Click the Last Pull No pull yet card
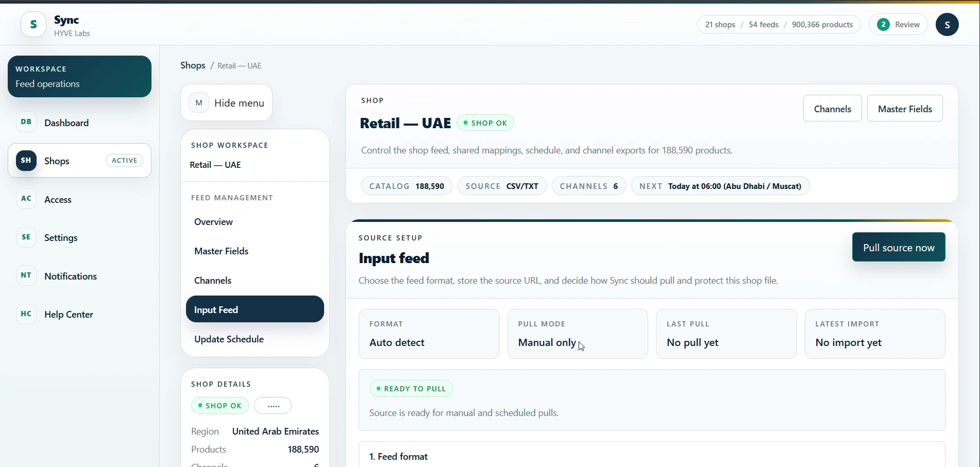The width and height of the screenshot is (980, 467). tap(726, 334)
